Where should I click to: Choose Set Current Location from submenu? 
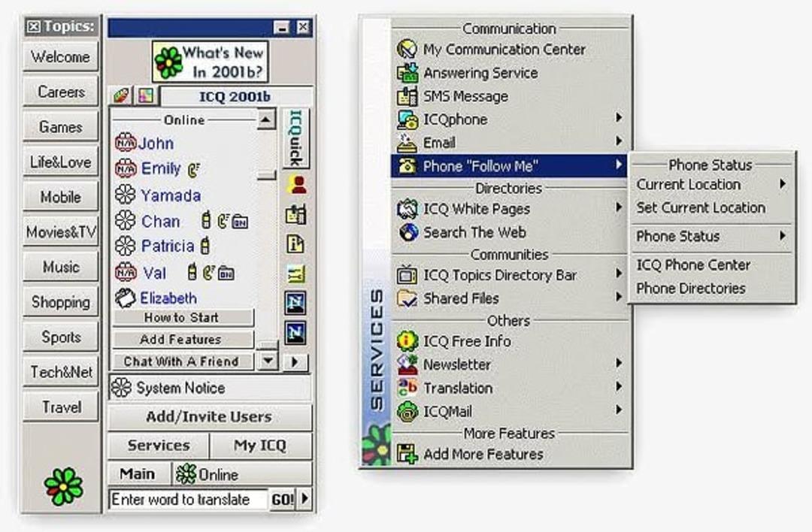click(701, 207)
